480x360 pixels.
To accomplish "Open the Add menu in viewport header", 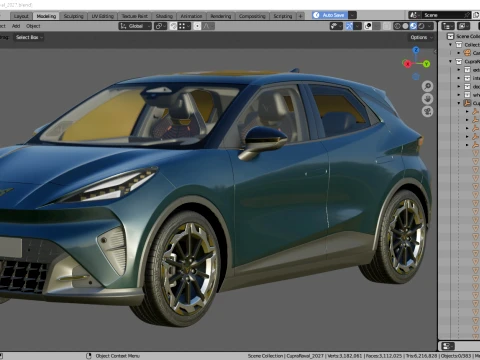I will click(x=16, y=26).
